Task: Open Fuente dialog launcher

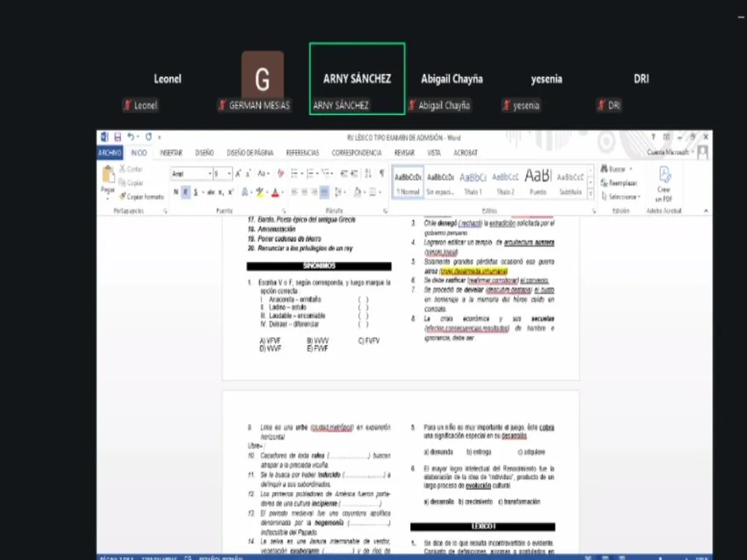Action: (x=284, y=211)
